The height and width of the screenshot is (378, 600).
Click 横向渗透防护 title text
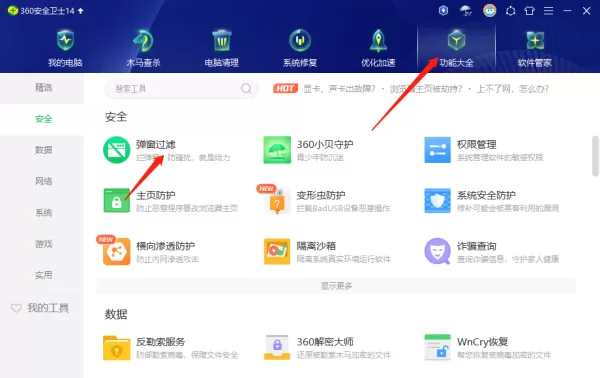[166, 246]
